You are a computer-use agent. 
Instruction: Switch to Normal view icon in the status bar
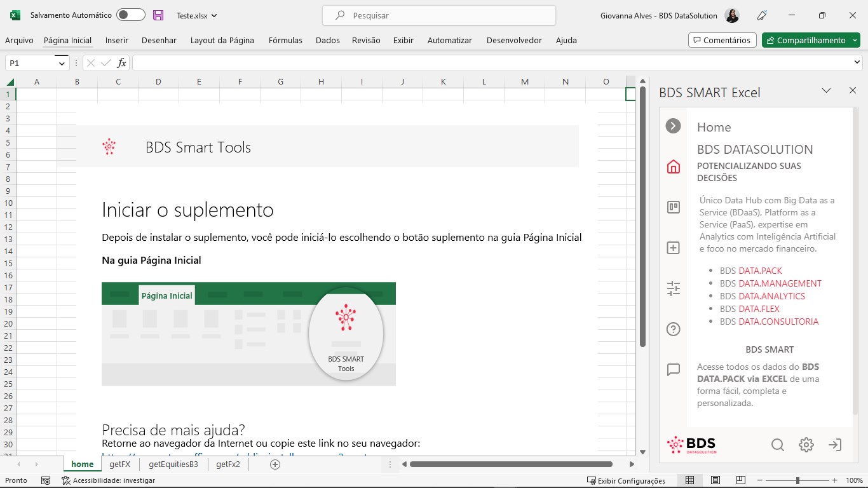click(x=689, y=480)
